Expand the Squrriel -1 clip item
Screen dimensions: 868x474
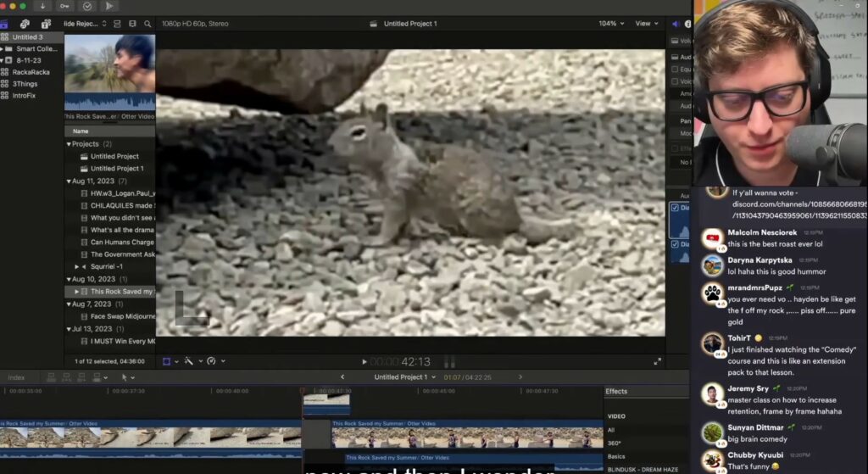click(76, 266)
